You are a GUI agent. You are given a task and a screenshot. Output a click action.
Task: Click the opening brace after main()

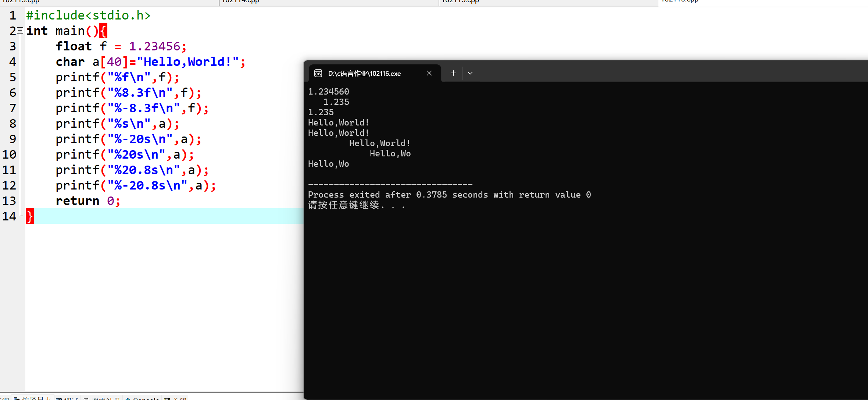[x=103, y=31]
